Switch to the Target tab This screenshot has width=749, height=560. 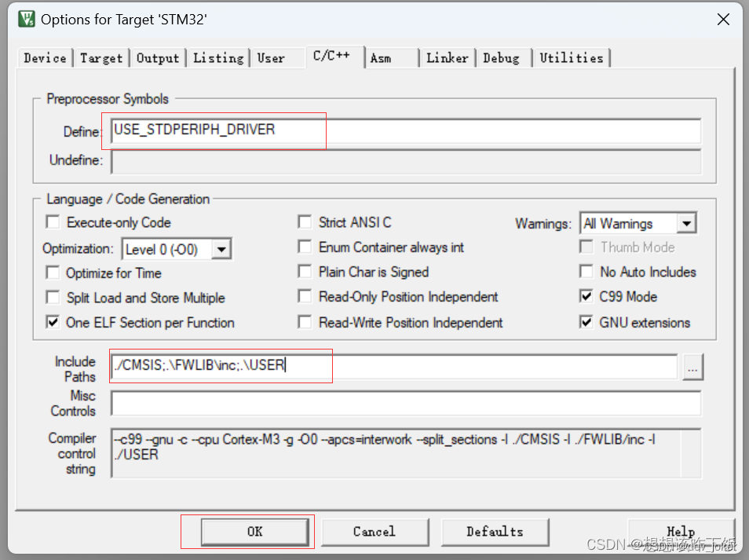[101, 58]
